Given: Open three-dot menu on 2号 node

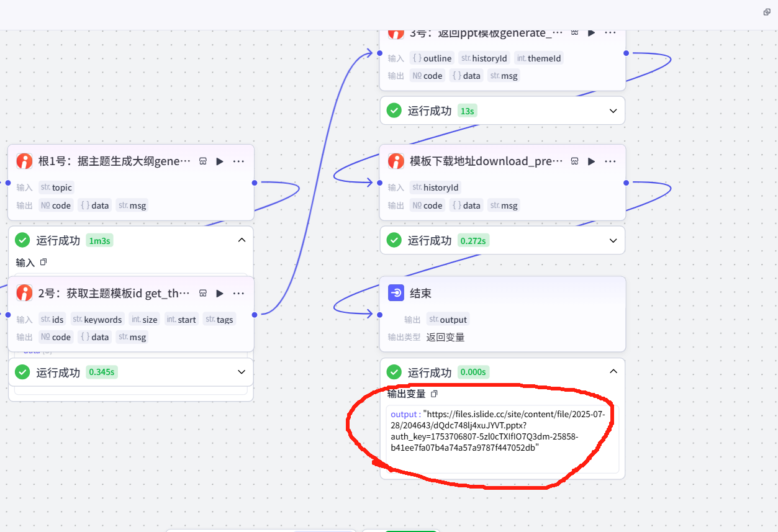Looking at the screenshot, I should pyautogui.click(x=238, y=293).
